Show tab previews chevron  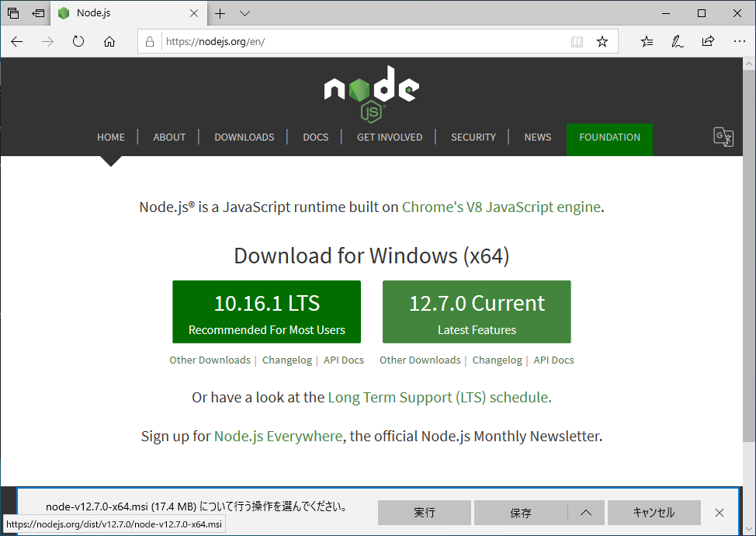(x=245, y=13)
